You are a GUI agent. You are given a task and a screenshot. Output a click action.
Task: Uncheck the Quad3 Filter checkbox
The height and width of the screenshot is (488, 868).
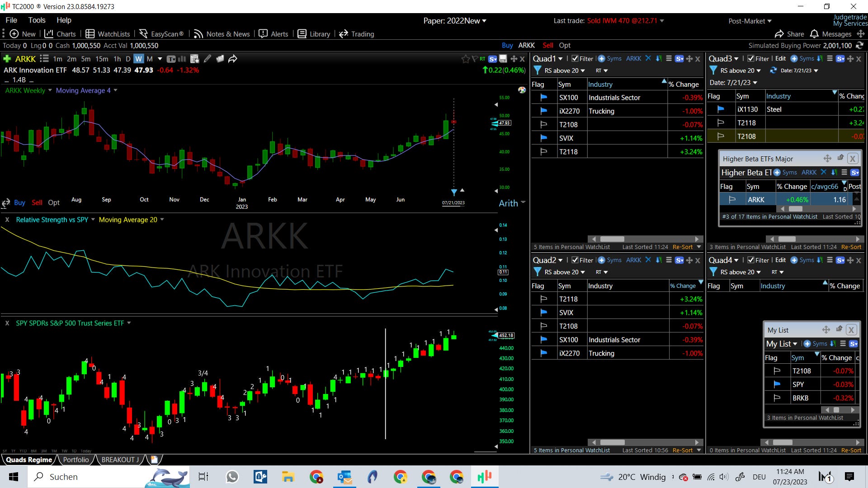(x=751, y=59)
